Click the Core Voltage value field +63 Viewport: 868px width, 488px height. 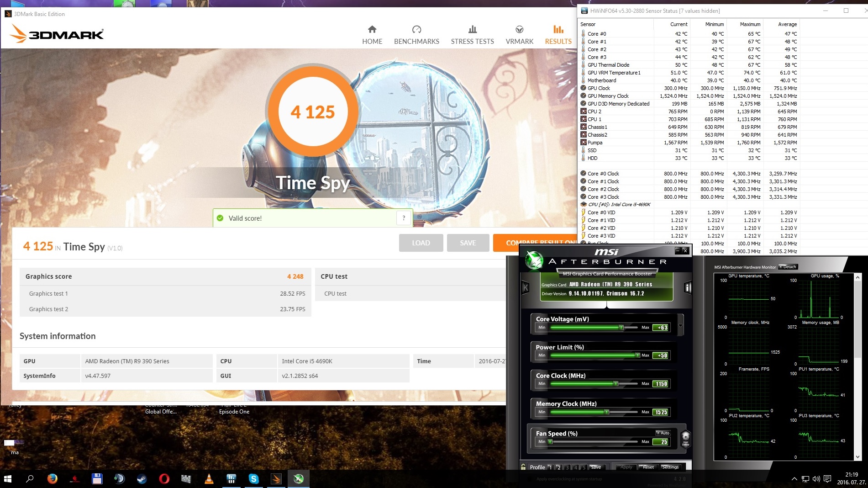[661, 327]
